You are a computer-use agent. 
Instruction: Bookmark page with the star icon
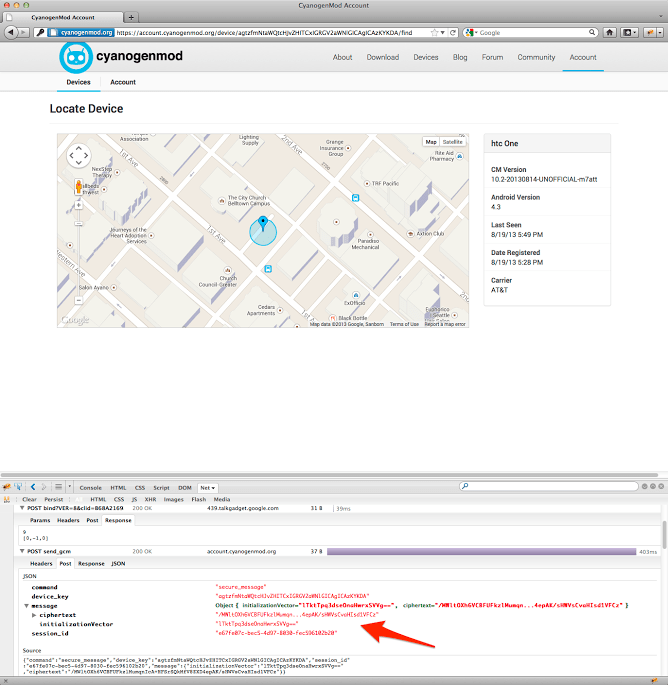(x=434, y=32)
